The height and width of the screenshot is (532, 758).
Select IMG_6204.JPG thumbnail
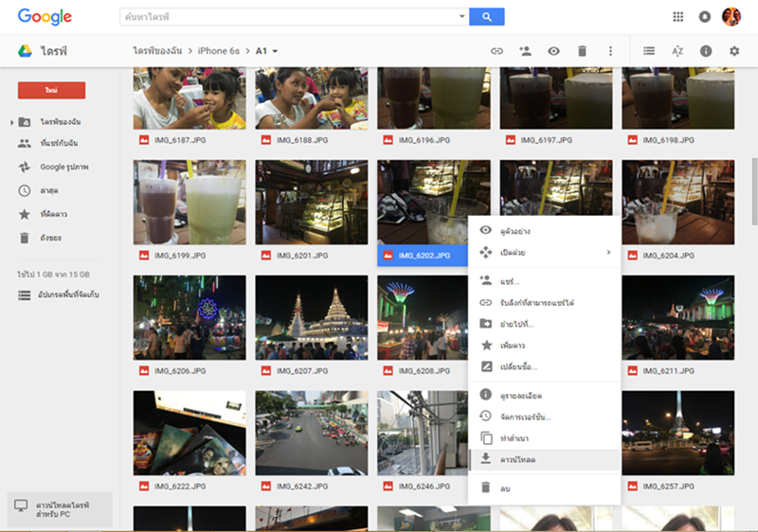677,203
